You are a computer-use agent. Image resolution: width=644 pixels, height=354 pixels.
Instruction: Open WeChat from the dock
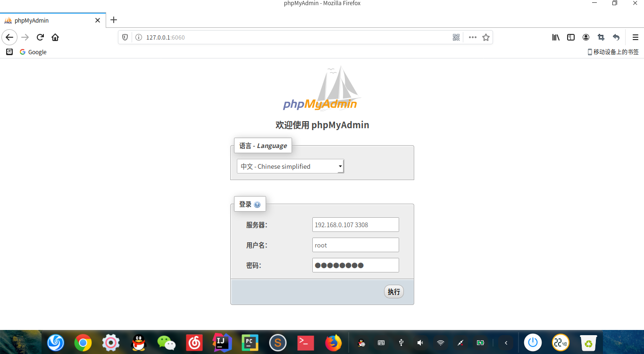(x=167, y=343)
